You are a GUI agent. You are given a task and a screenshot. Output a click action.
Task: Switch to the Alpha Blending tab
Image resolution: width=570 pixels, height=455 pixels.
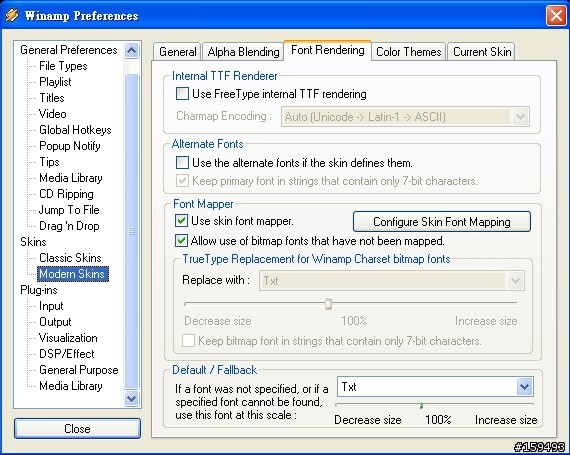243,52
